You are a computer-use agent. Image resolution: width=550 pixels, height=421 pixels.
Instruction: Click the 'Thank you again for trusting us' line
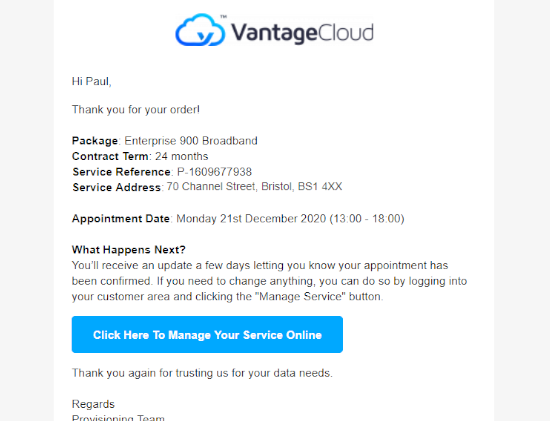202,373
